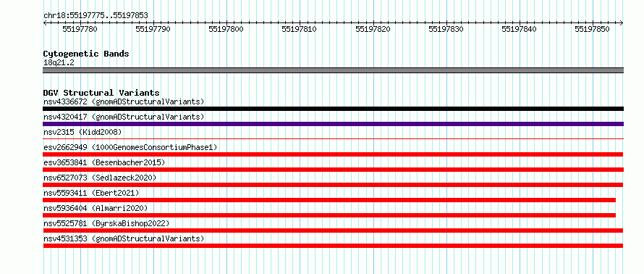644x274 pixels.
Task: Click the 18q21.2 band label
Action: 59,63
